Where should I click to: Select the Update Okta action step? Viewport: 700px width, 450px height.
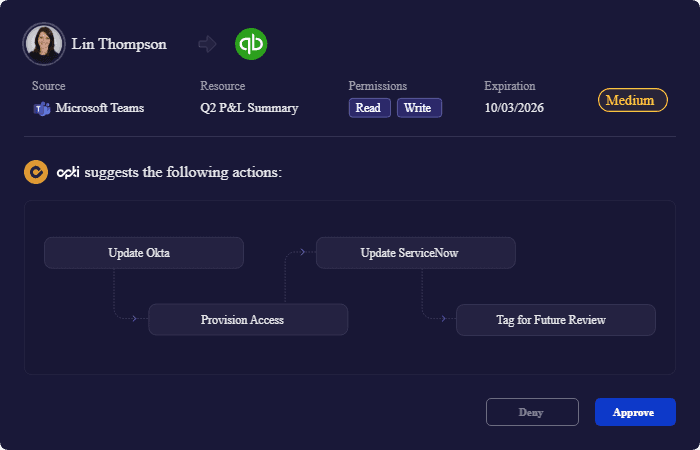click(144, 253)
